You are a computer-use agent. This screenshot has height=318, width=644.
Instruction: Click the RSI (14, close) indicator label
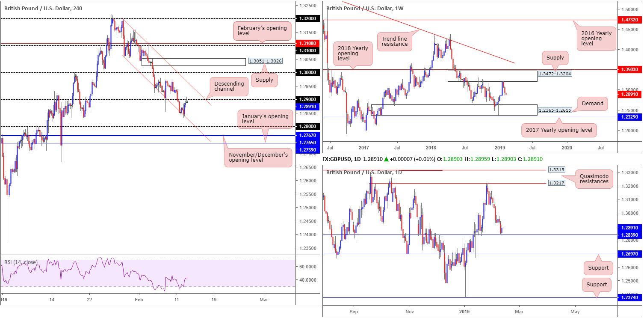pyautogui.click(x=21, y=262)
